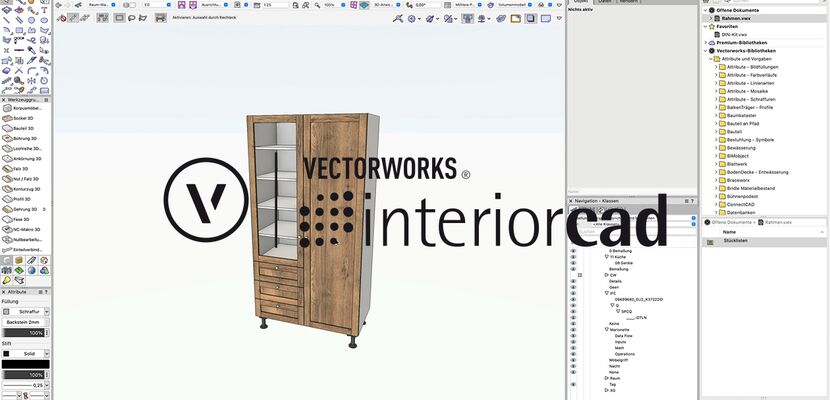Adjust the fill opacity slider under Backstein 2mm
This screenshot has height=400, width=830.
[x=23, y=333]
